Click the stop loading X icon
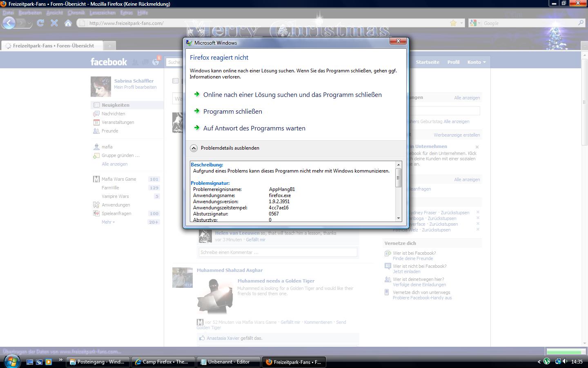The height and width of the screenshot is (368, 588). click(x=54, y=23)
